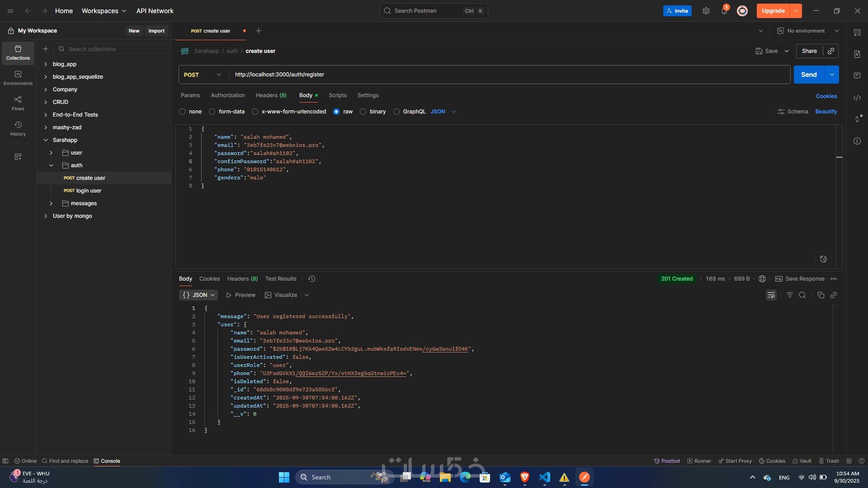Screen dimensions: 868x488
Task: Open the Cookies link under Send
Action: (x=826, y=96)
